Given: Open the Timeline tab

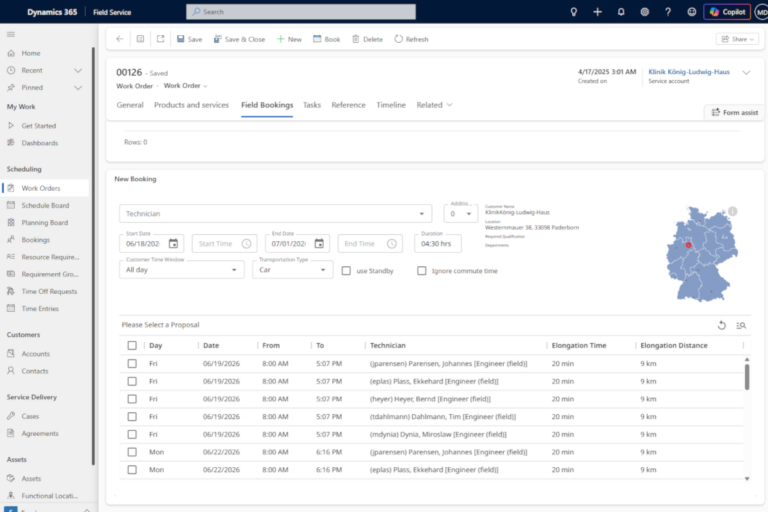Looking at the screenshot, I should click(x=391, y=105).
